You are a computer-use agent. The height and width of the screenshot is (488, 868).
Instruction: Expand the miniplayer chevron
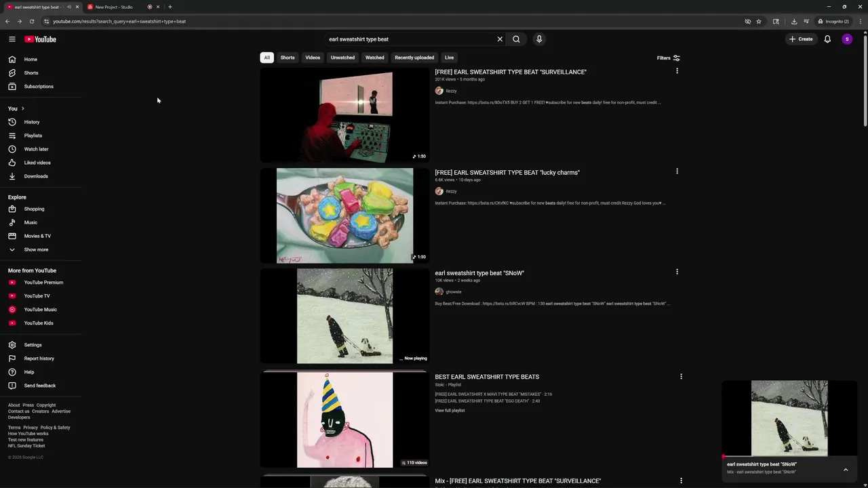846,469
